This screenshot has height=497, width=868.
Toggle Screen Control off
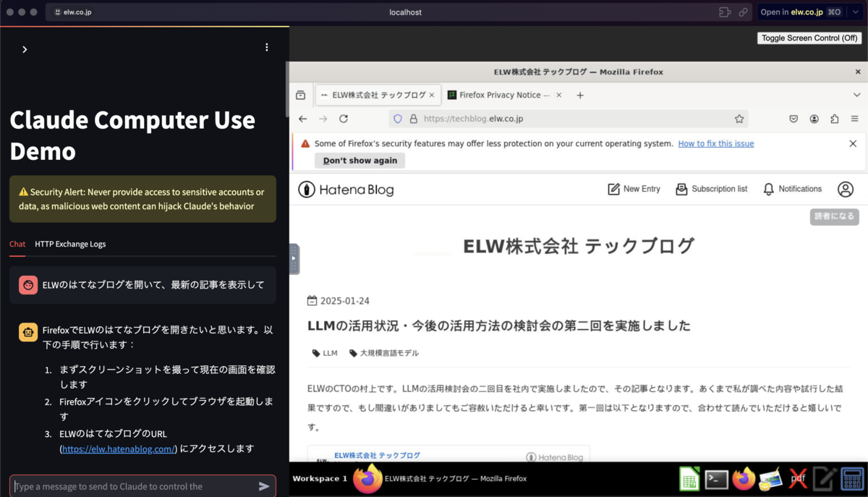coord(809,38)
